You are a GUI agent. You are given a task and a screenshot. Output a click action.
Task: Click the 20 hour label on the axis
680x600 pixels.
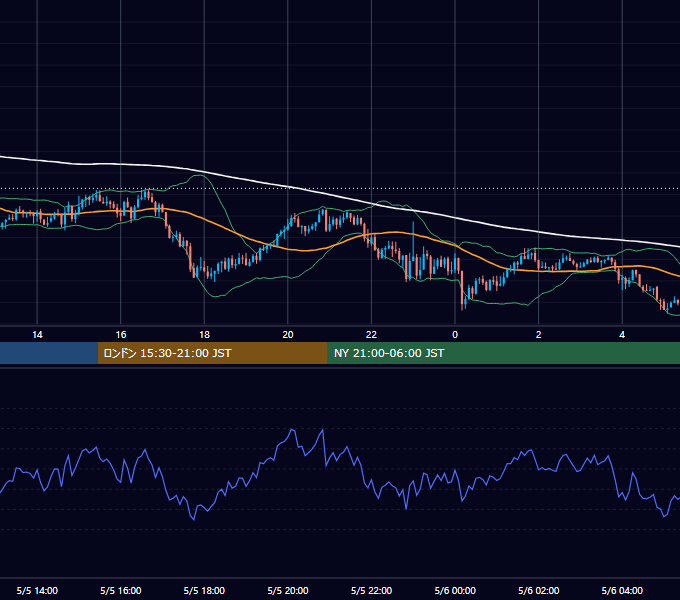288,335
